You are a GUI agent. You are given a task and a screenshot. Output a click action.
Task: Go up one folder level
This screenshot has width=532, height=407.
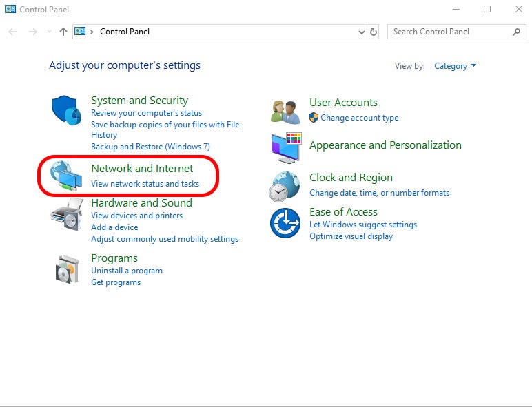coord(63,32)
